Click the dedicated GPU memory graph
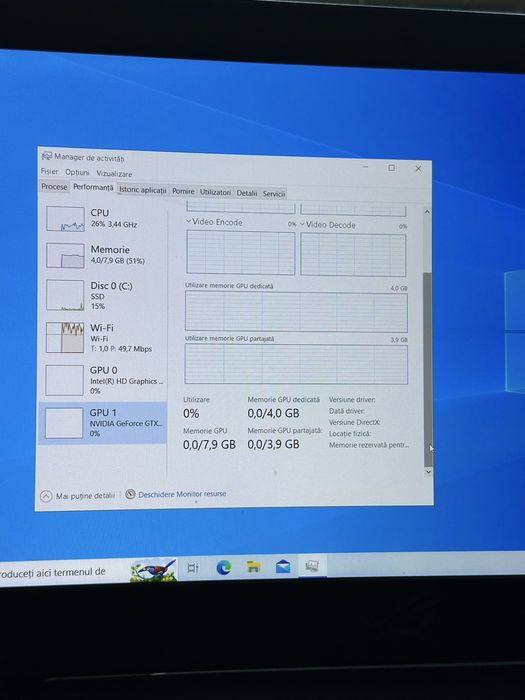This screenshot has height=700, width=525. 296,312
